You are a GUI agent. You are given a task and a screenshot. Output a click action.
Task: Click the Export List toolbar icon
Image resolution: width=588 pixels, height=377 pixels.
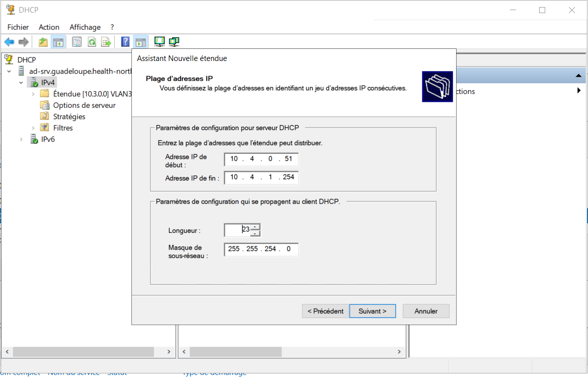(x=106, y=42)
